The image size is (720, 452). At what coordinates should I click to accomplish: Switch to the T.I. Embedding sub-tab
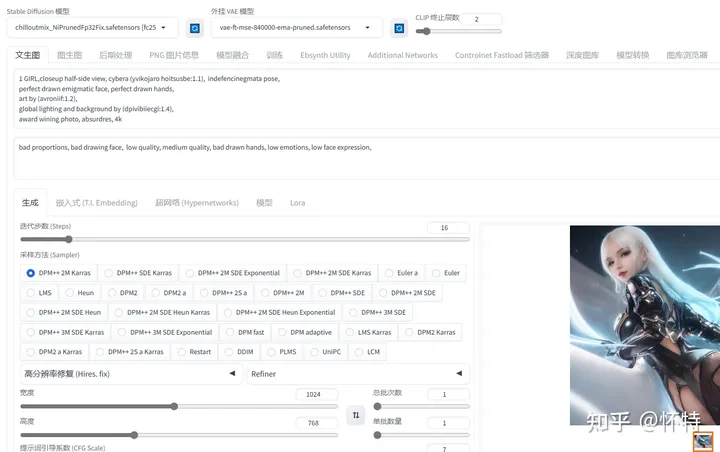click(x=96, y=203)
